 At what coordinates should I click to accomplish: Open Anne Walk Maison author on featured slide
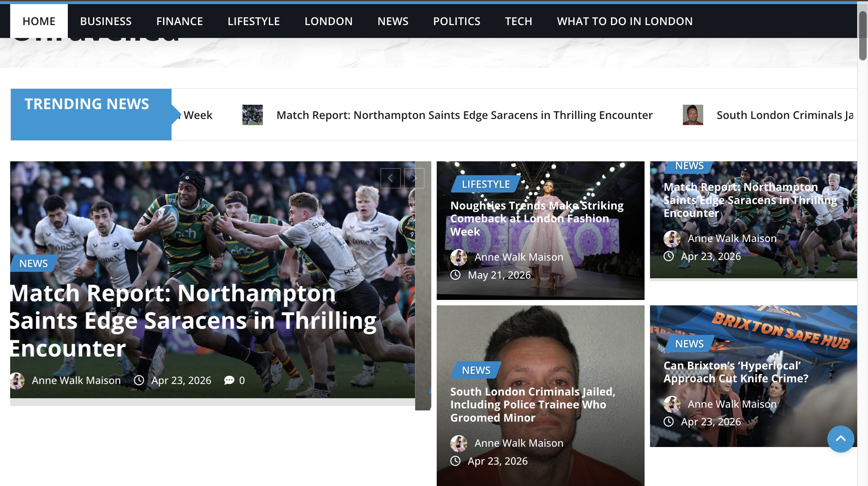coord(76,380)
